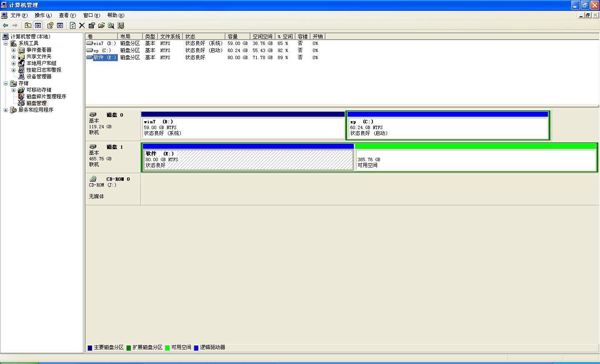Open the 操作(A) menu
Screen dimensions: 600x364
tap(43, 15)
